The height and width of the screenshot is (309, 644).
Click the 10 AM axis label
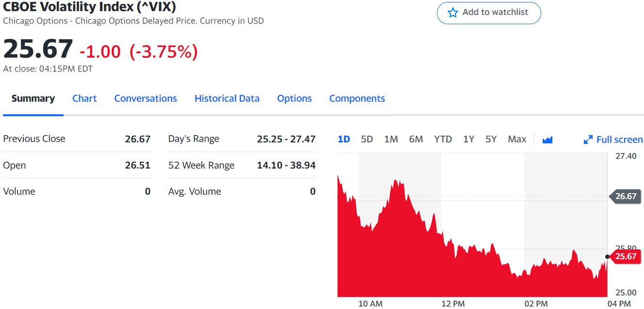[370, 304]
